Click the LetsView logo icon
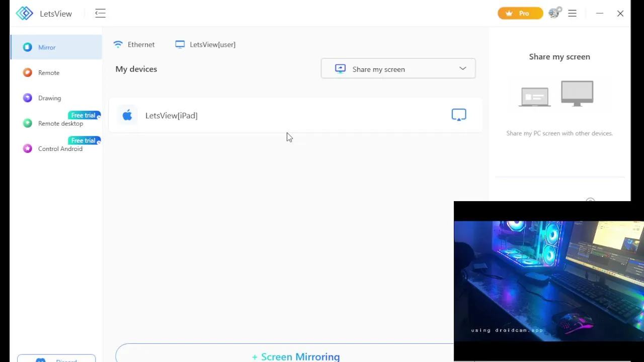 [x=24, y=14]
